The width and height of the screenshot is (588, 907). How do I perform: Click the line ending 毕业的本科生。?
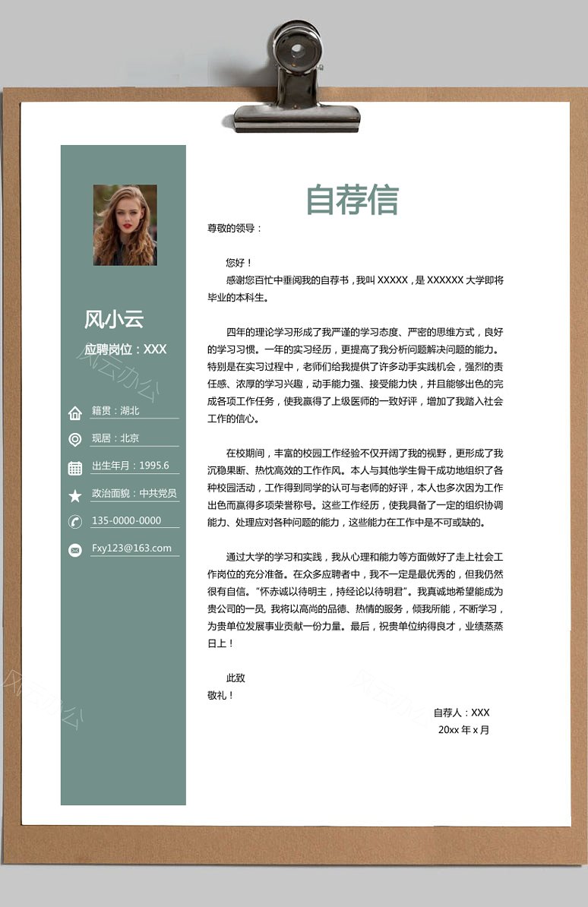point(239,297)
